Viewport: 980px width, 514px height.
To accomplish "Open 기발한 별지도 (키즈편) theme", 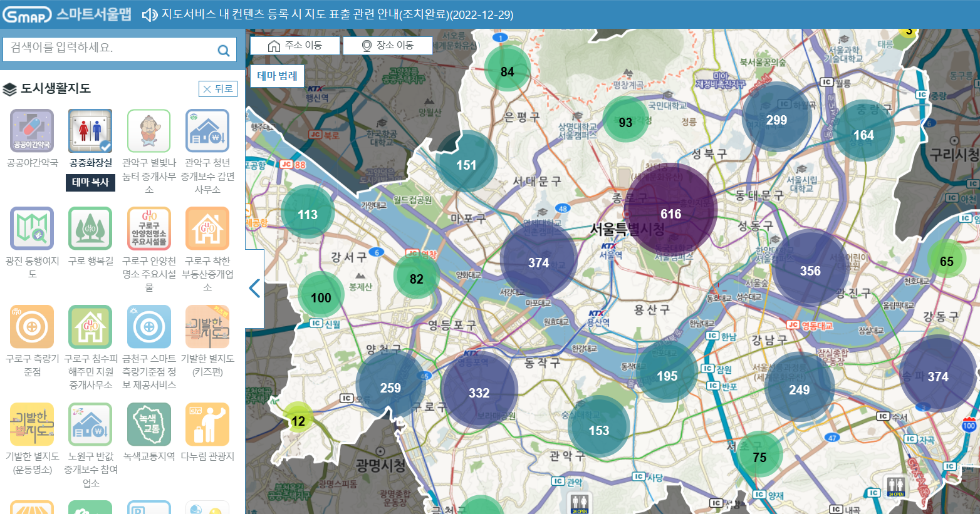I will (x=207, y=327).
